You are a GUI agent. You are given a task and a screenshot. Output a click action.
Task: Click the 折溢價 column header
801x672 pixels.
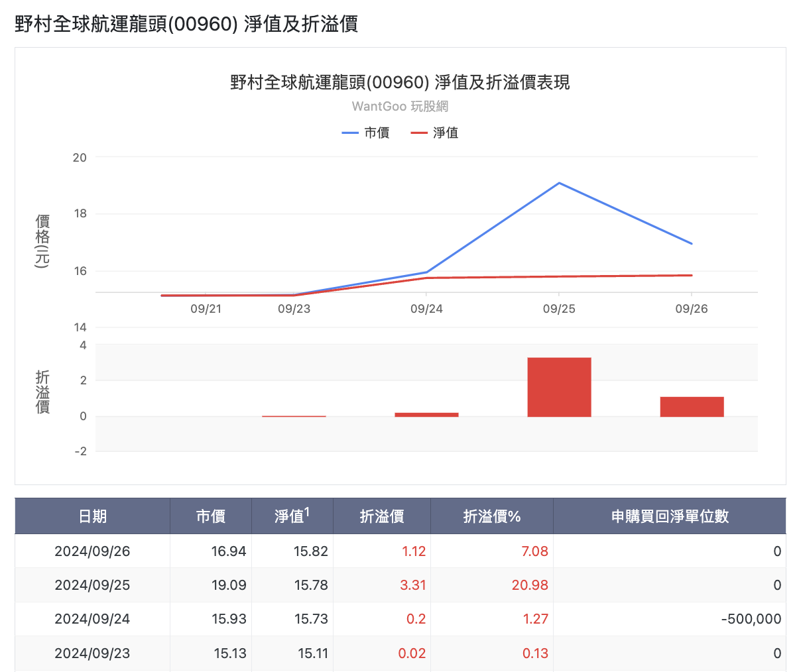pyautogui.click(x=382, y=516)
